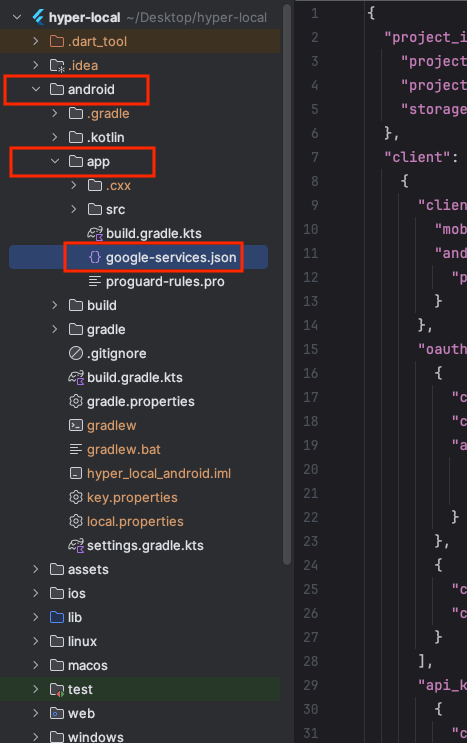Expand the test folder chevron
The height and width of the screenshot is (743, 467).
tap(36, 689)
